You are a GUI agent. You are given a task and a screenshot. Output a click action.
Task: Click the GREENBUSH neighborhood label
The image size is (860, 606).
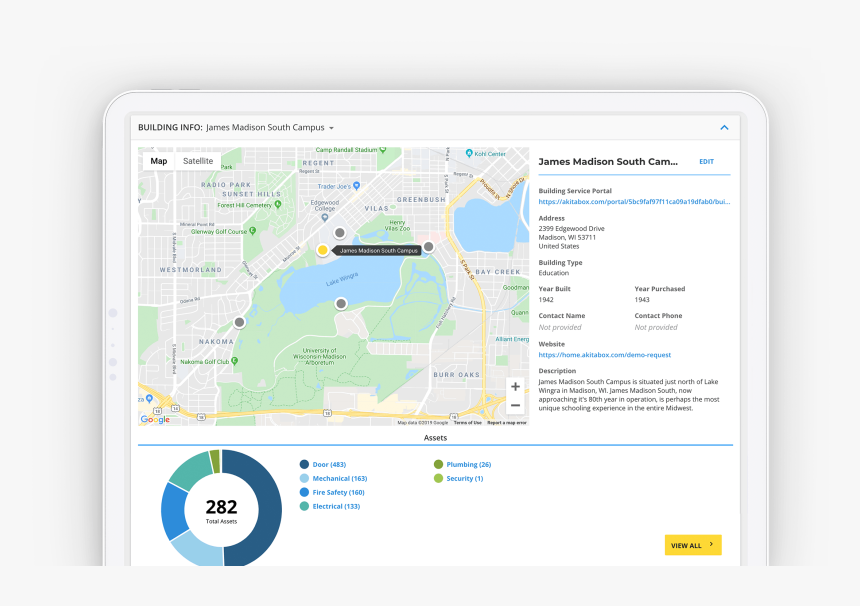pyautogui.click(x=421, y=200)
